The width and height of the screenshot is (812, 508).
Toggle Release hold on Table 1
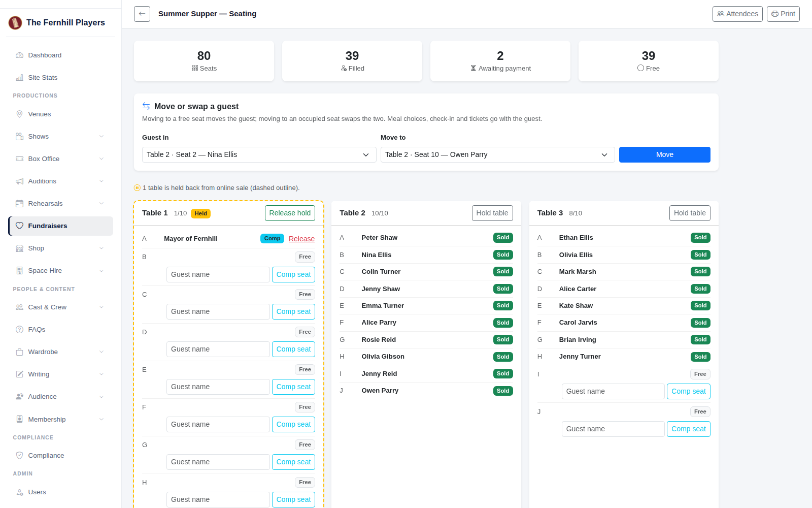[x=290, y=213]
